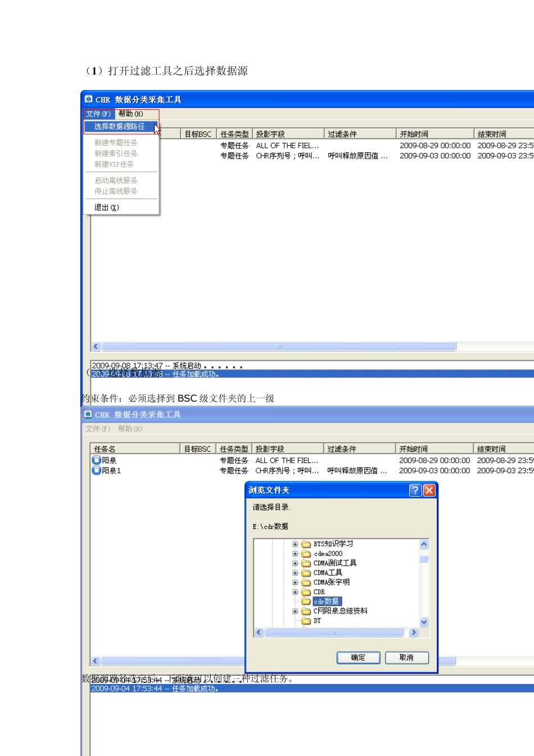Cancel the folder dialog with 取消
Screen dimensions: 534x756
407,658
